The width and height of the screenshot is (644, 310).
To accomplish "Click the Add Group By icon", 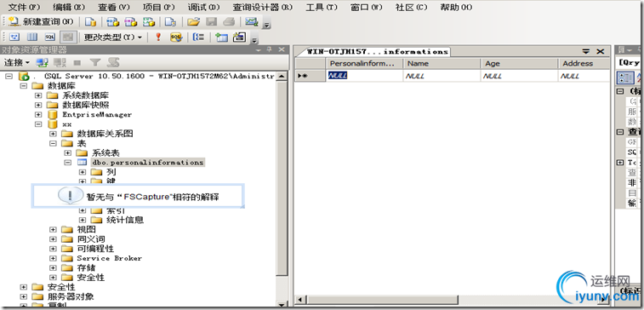I will pos(199,37).
